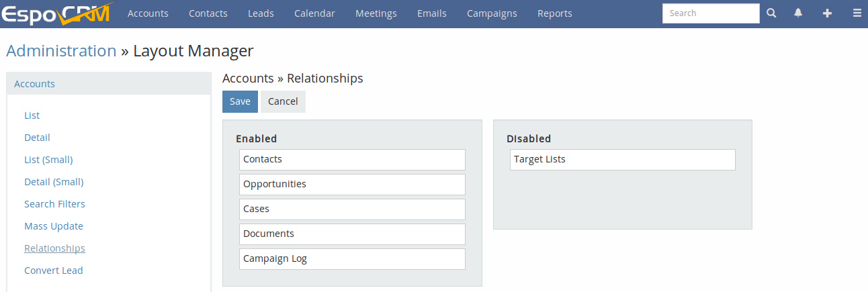
Task: Select the Detail layout
Action: point(37,138)
